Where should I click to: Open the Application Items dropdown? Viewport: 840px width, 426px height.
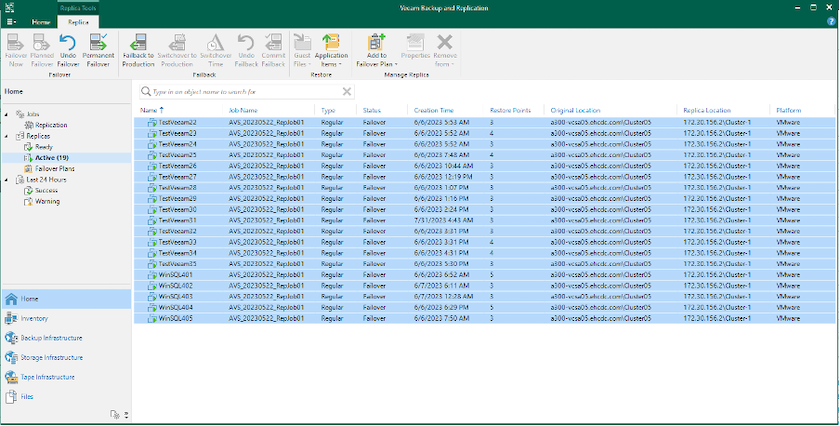[x=331, y=49]
